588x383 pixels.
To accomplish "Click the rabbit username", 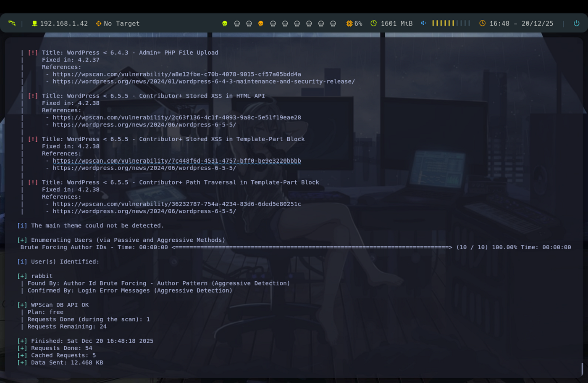I will [x=42, y=276].
